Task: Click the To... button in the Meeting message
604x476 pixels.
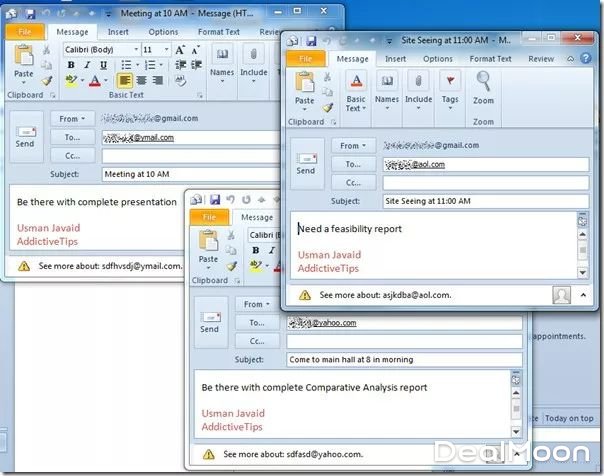Action: (x=74, y=137)
